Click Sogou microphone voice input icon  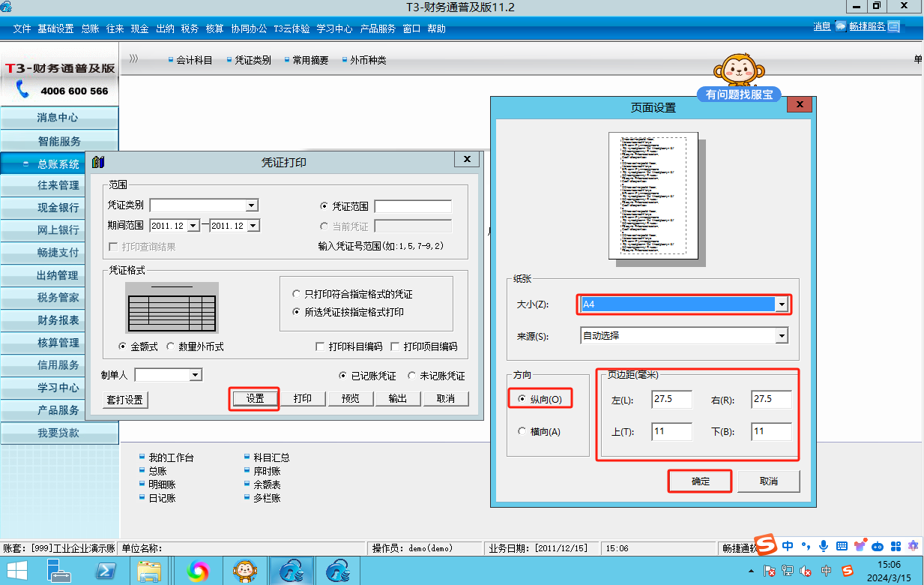pyautogui.click(x=823, y=545)
